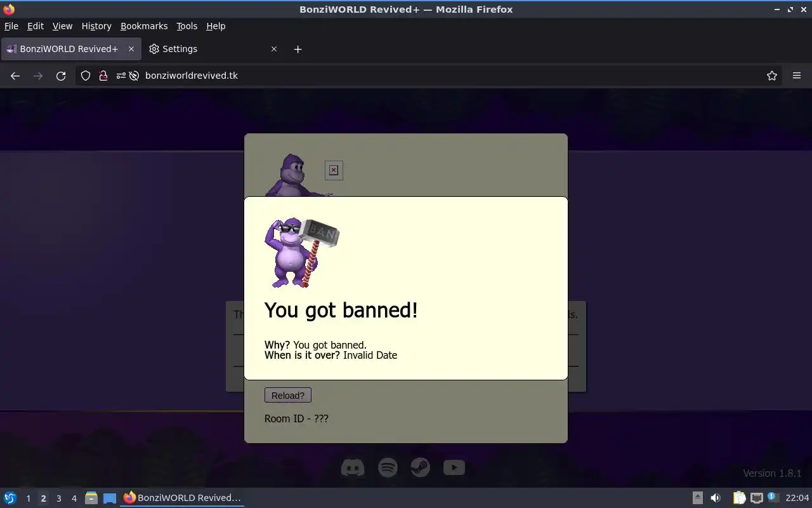Click the broken image icon beside Bonzi

click(x=334, y=170)
